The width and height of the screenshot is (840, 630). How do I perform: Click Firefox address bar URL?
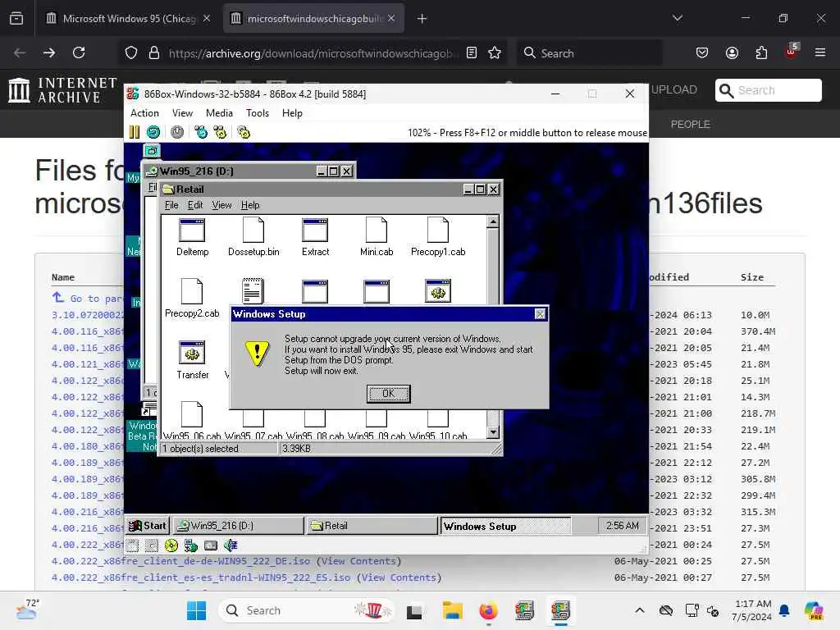[x=312, y=53]
